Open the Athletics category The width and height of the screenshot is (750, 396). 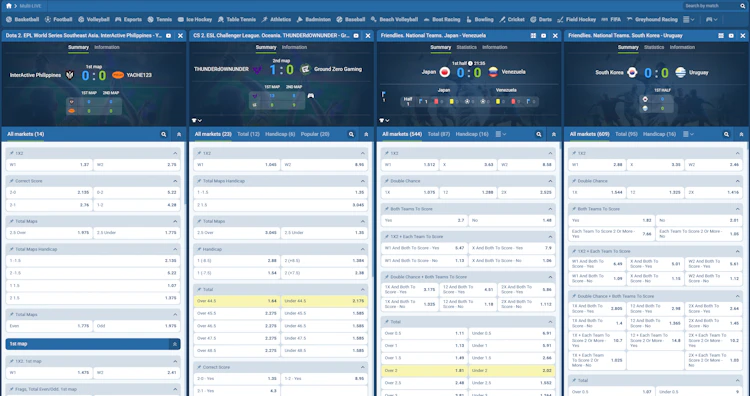(276, 20)
